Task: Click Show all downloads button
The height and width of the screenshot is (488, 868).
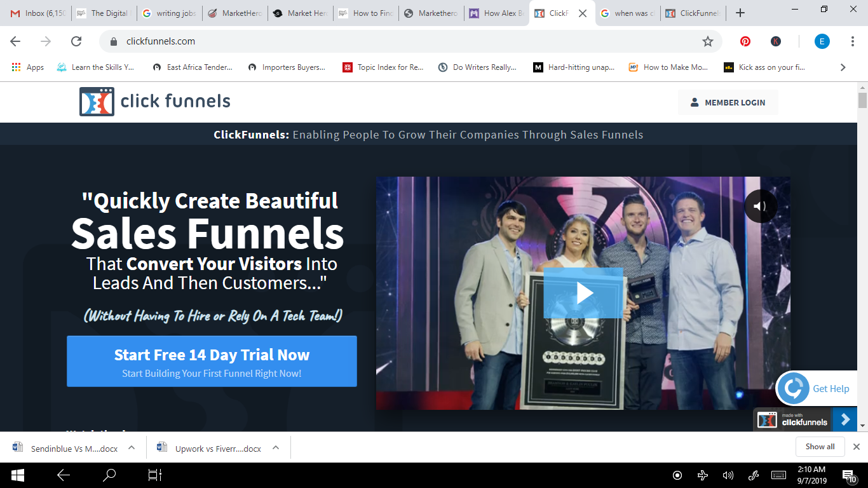Action: 820,447
